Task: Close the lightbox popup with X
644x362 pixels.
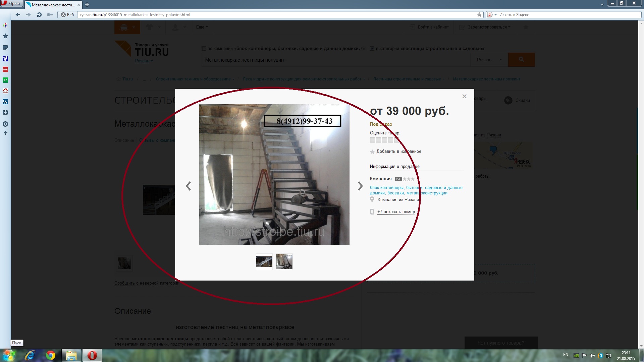Action: [x=465, y=97]
